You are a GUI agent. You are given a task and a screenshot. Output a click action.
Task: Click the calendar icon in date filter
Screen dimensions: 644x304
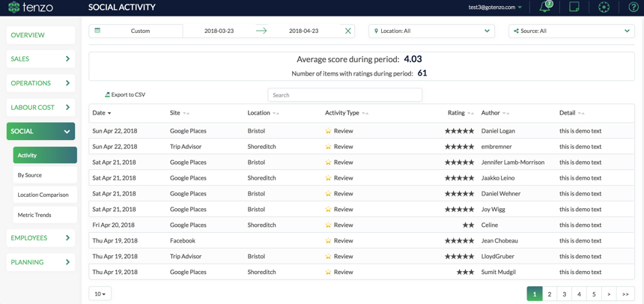[x=97, y=31]
